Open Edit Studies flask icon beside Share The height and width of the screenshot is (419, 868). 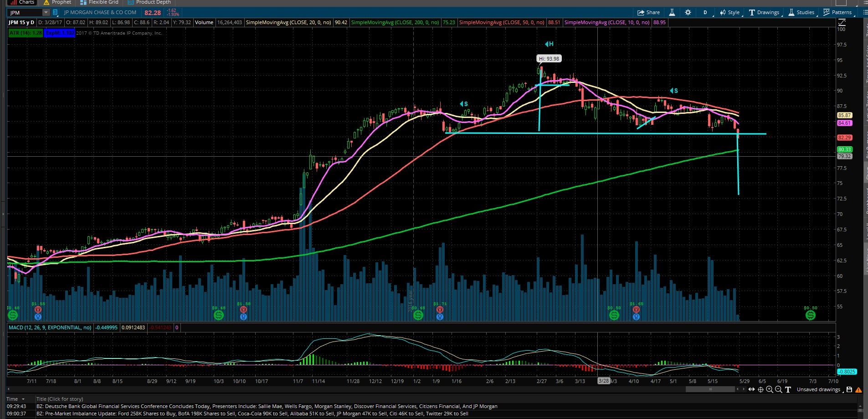click(x=672, y=12)
